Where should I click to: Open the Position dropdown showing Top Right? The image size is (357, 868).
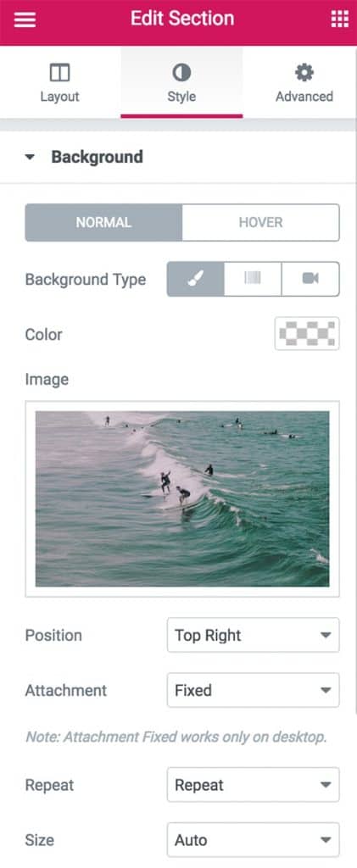[253, 635]
